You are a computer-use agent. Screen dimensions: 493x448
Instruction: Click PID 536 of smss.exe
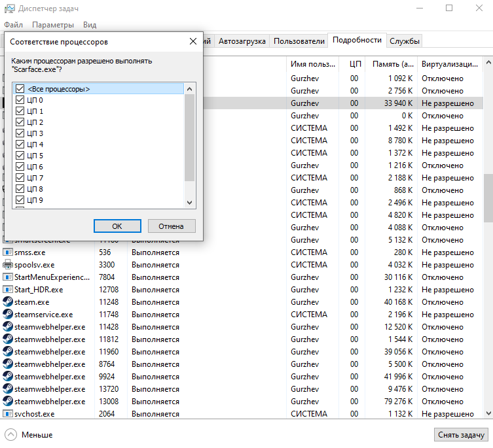pyautogui.click(x=105, y=252)
